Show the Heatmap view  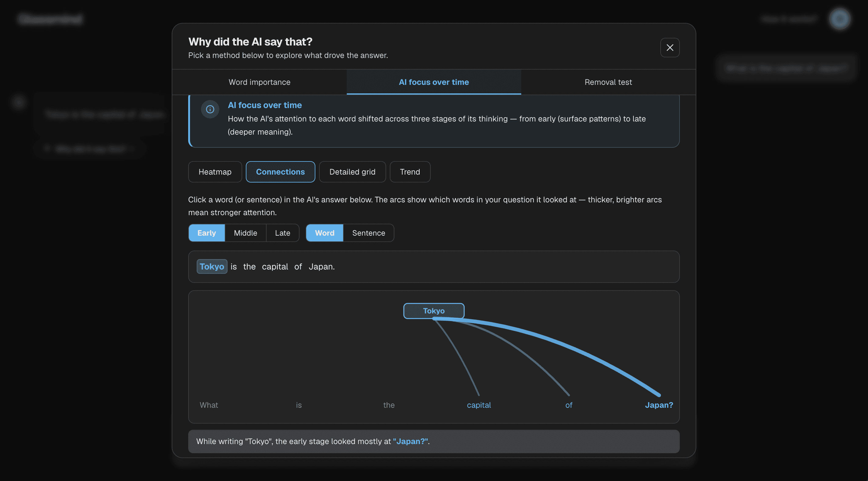tap(215, 172)
